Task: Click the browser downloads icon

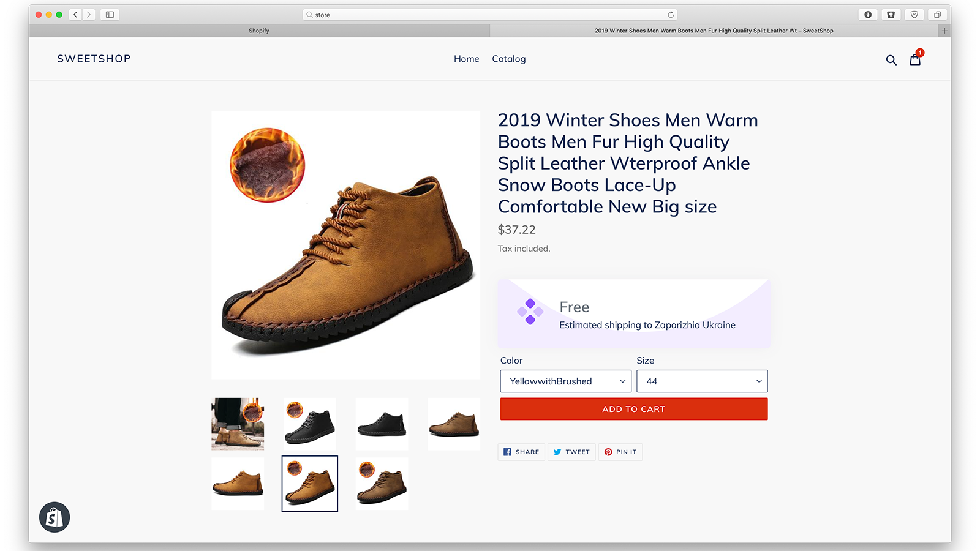Action: [x=867, y=14]
